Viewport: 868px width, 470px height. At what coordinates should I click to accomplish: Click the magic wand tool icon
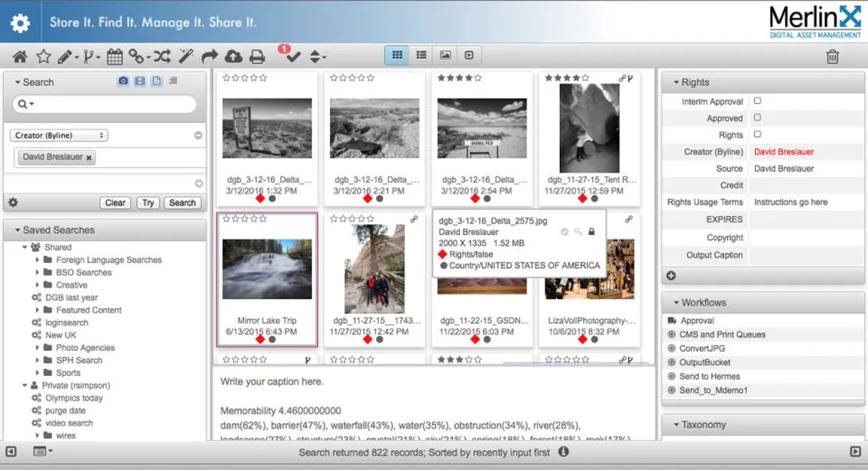186,56
